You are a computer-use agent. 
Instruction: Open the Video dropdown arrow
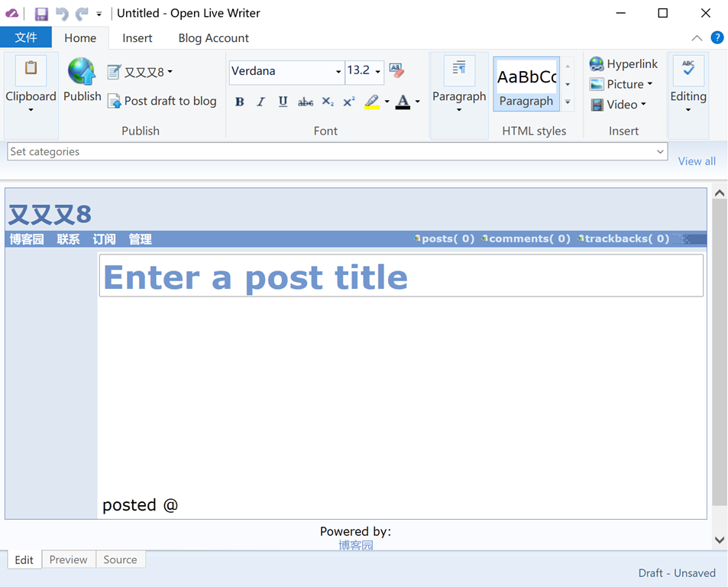click(x=643, y=104)
